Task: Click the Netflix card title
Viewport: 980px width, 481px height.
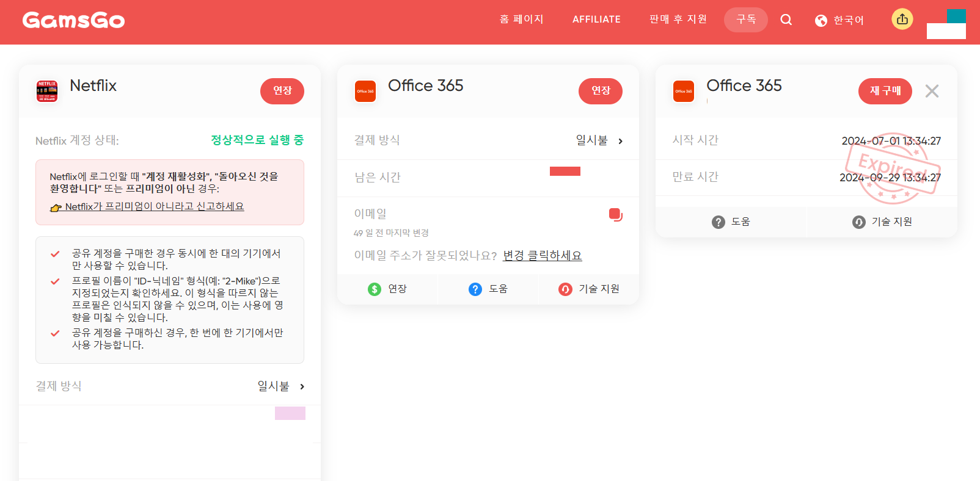Action: point(93,85)
